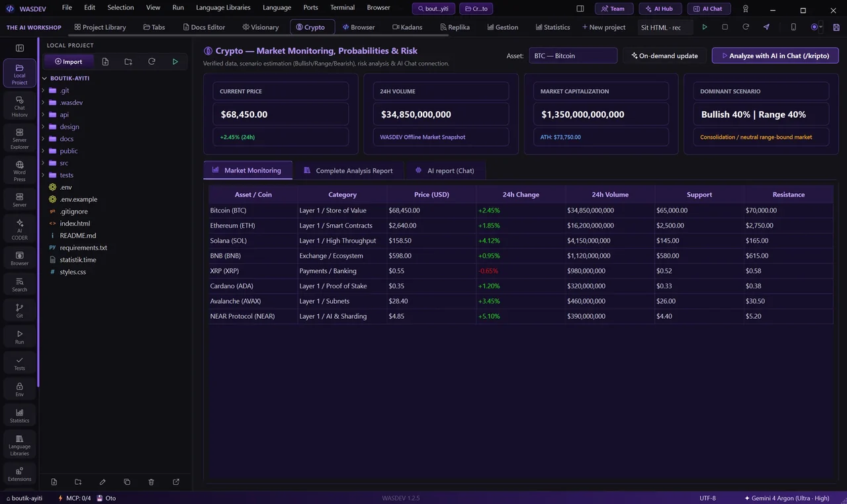
Task: Open the Env sidebar panel
Action: point(20,389)
